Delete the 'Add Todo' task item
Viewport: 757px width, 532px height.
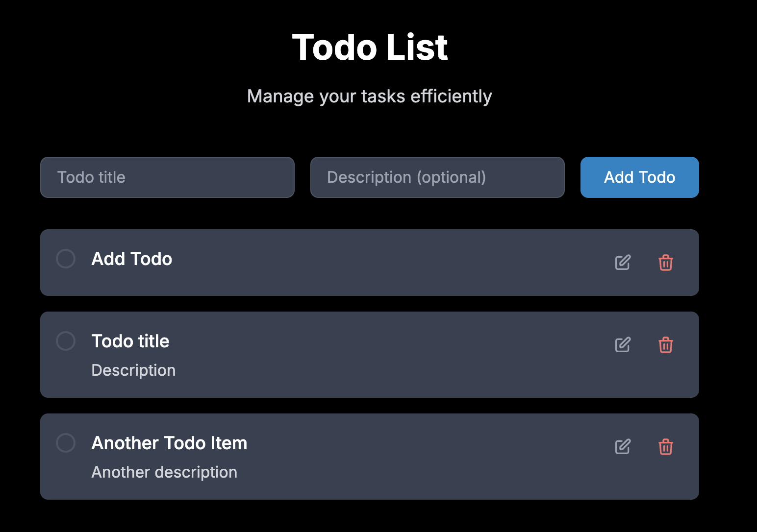coord(665,263)
